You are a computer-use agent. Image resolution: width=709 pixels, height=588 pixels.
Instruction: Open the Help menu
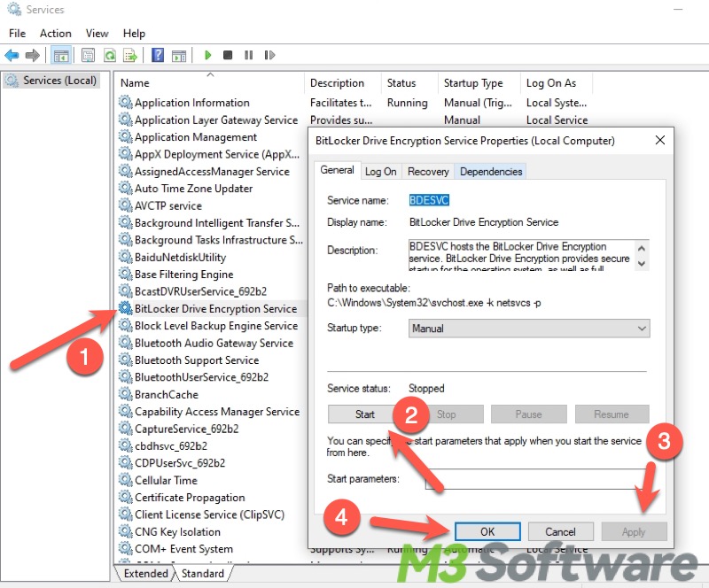click(x=134, y=34)
